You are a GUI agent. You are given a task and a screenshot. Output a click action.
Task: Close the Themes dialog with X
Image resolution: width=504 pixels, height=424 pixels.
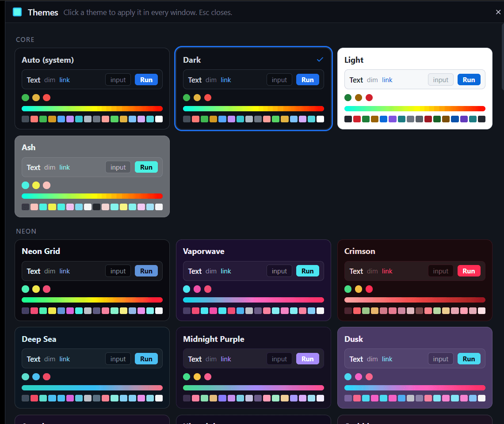pyautogui.click(x=498, y=12)
